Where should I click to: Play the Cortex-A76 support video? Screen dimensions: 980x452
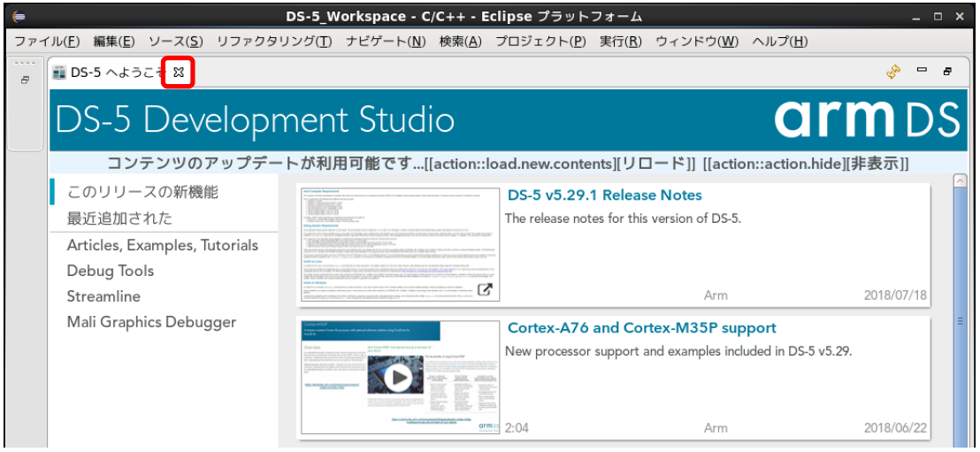[399, 378]
